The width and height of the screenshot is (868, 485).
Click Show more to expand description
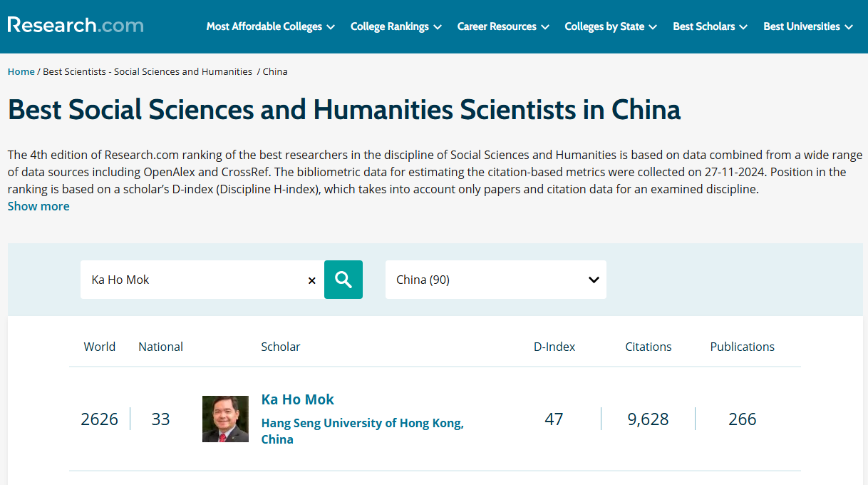coord(38,206)
